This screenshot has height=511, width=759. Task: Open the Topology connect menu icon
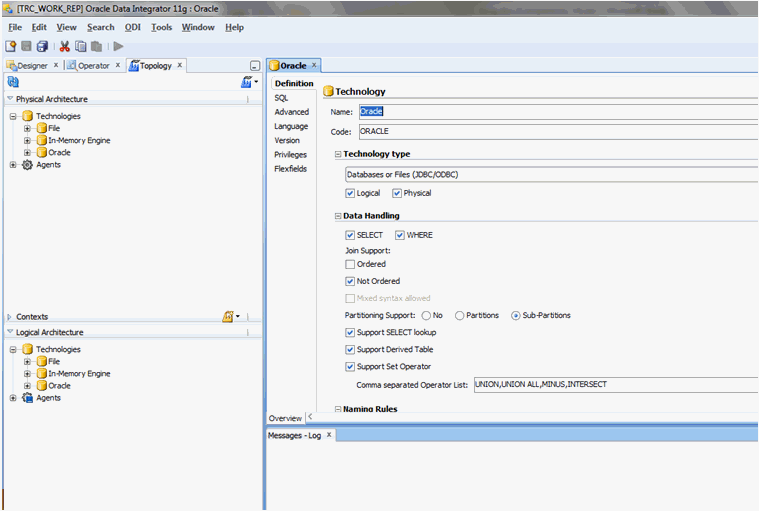point(248,82)
